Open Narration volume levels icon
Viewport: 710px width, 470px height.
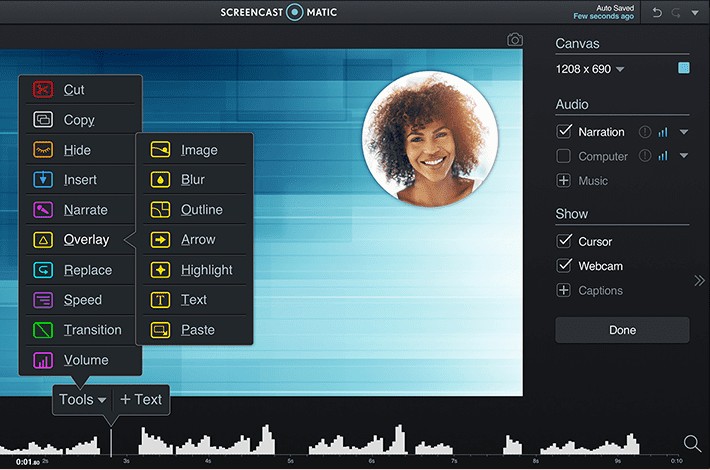tap(663, 132)
